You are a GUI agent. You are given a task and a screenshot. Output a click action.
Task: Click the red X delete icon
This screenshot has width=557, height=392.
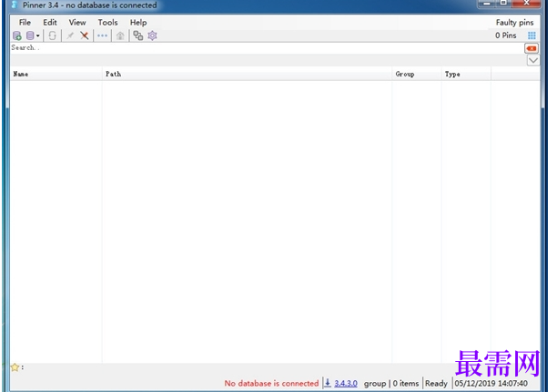[x=85, y=35]
